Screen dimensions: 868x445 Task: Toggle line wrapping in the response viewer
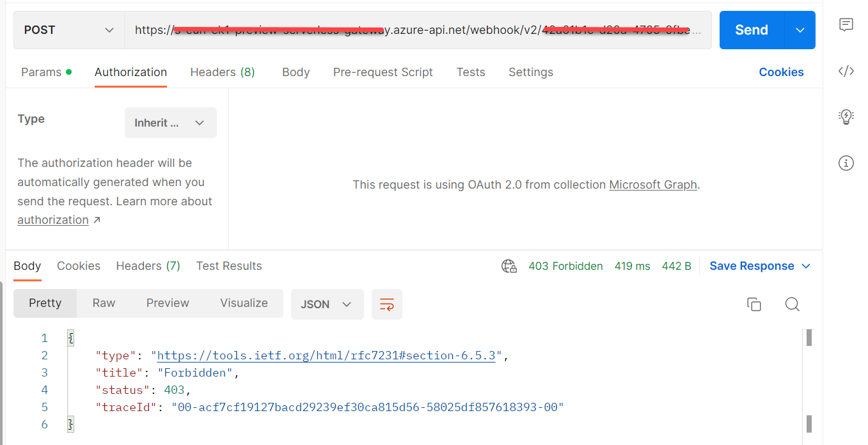pos(386,304)
